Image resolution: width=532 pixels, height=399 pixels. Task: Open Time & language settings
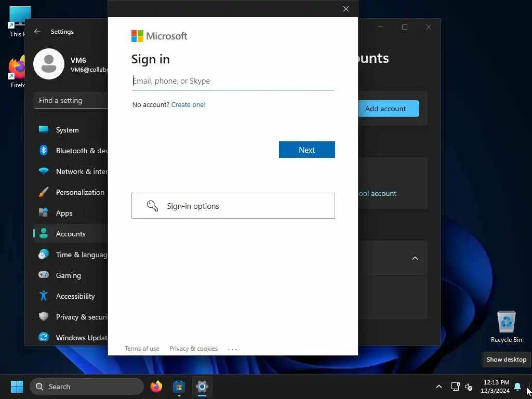click(x=71, y=255)
